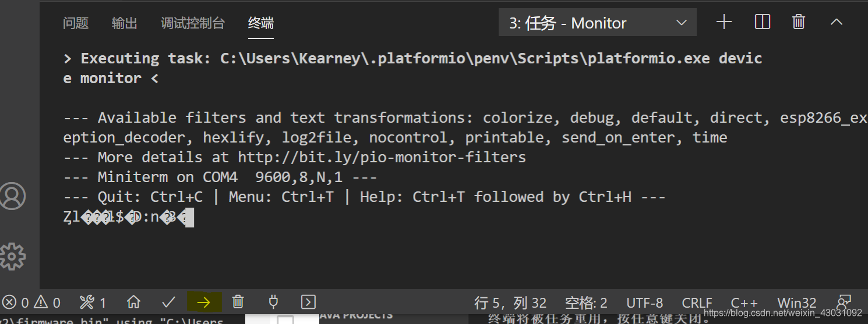Open Serial Monitor plug icon
Screen dimensions: 868x324
coord(273,302)
